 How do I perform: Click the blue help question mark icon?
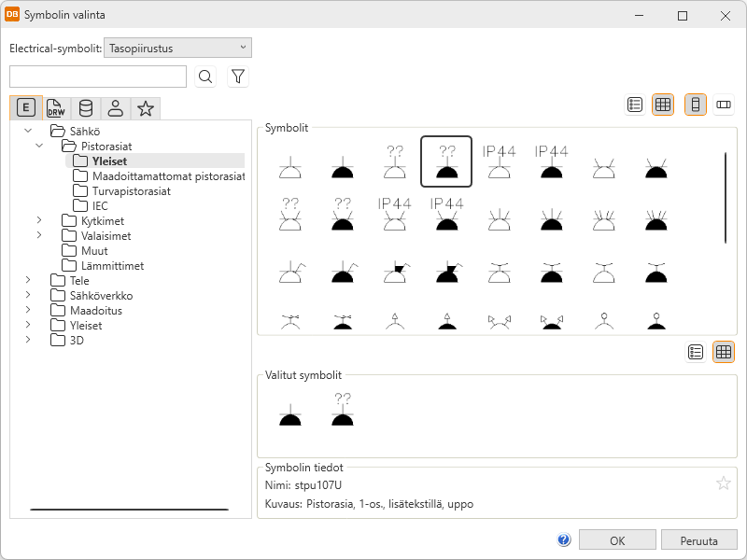pos(564,540)
